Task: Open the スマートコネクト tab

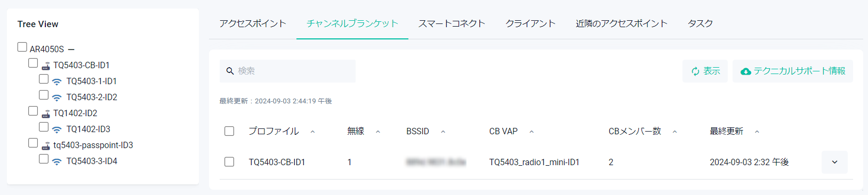Action: coord(452,23)
